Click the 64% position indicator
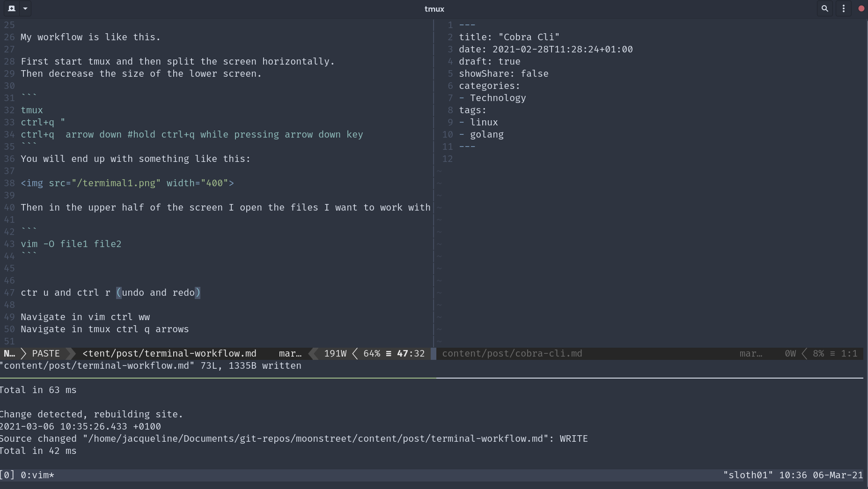The height and width of the screenshot is (489, 868). [x=372, y=353]
